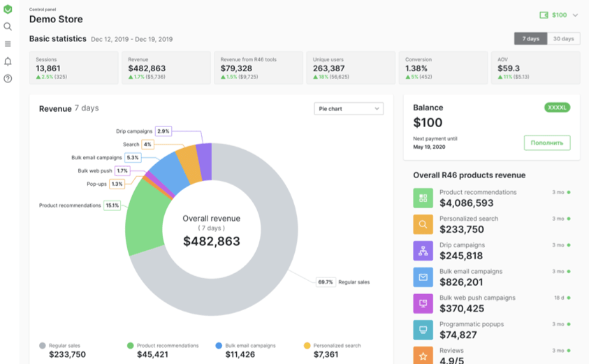Click the Bulk web push campaigns icon
This screenshot has width=589, height=364.
point(423,303)
